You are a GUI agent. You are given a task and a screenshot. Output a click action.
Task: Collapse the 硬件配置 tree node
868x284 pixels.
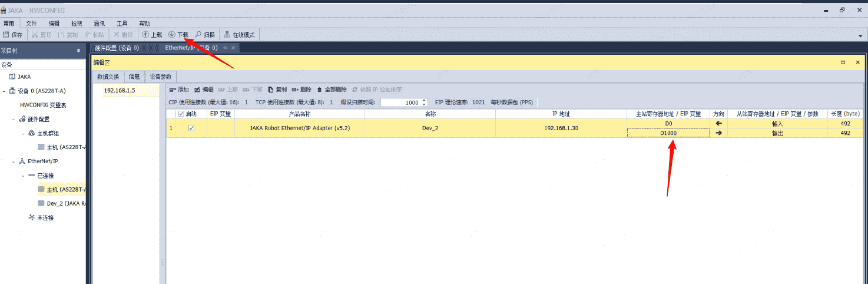pyautogui.click(x=14, y=119)
